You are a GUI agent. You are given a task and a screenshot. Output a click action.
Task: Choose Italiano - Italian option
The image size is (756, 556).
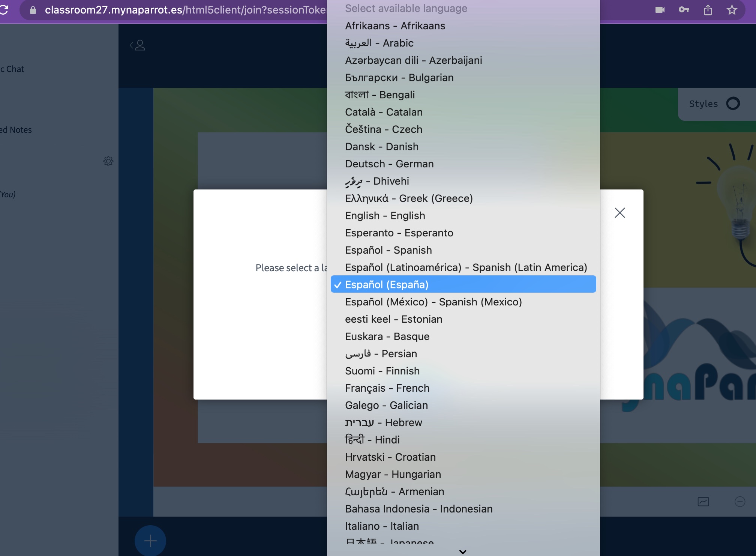click(382, 526)
